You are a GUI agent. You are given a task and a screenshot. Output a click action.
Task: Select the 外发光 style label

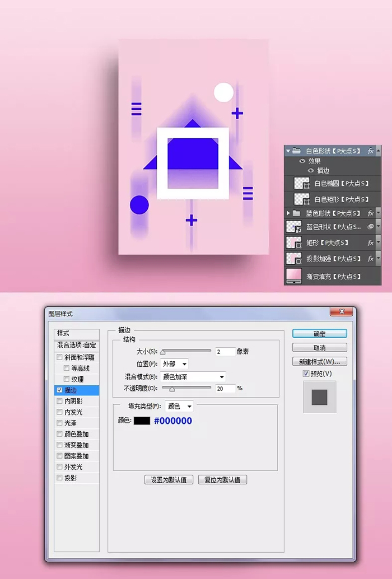coord(73,467)
